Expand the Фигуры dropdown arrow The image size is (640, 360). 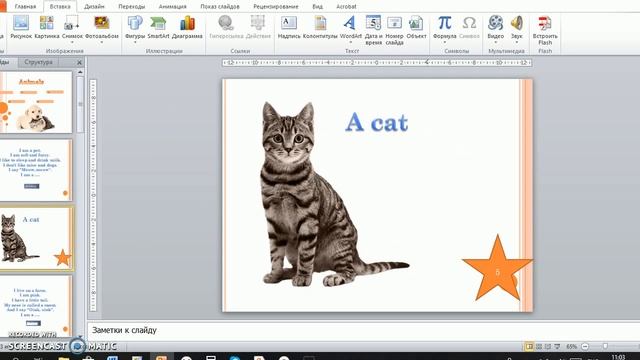135,42
